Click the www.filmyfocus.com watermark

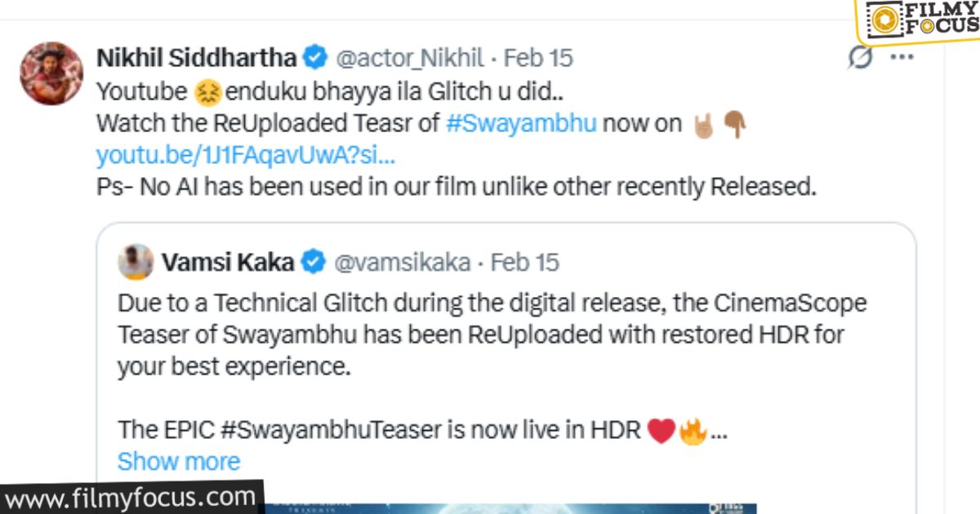[x=131, y=496]
